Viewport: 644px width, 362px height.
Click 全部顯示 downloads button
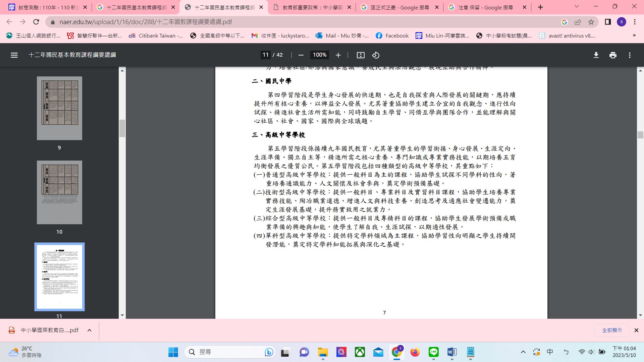612,330
